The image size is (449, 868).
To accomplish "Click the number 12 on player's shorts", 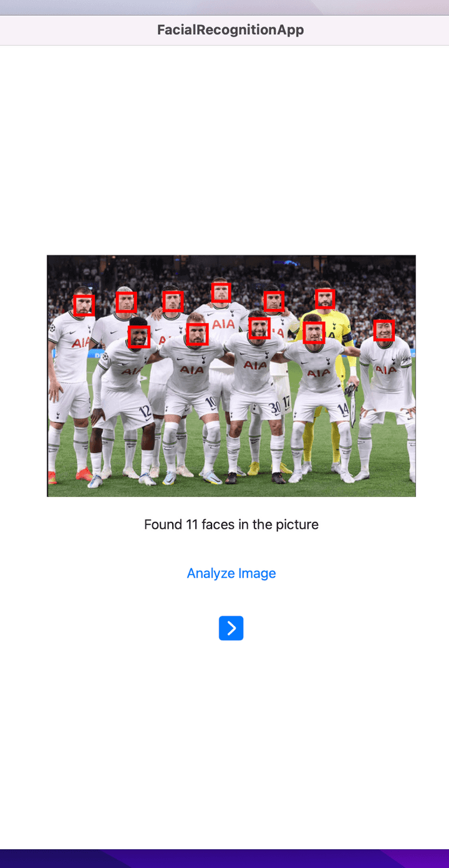I will click(145, 411).
